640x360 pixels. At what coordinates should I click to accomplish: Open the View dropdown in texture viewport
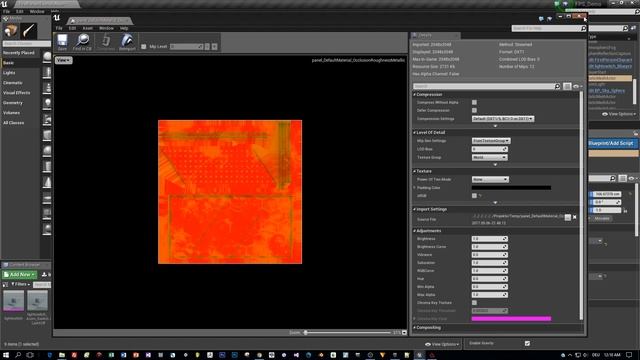tap(63, 60)
